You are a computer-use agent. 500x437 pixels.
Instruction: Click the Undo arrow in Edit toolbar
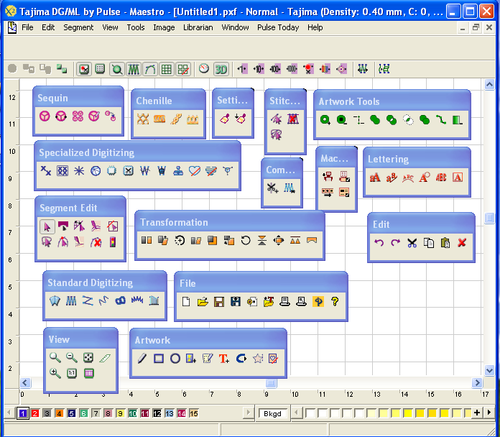click(x=379, y=243)
